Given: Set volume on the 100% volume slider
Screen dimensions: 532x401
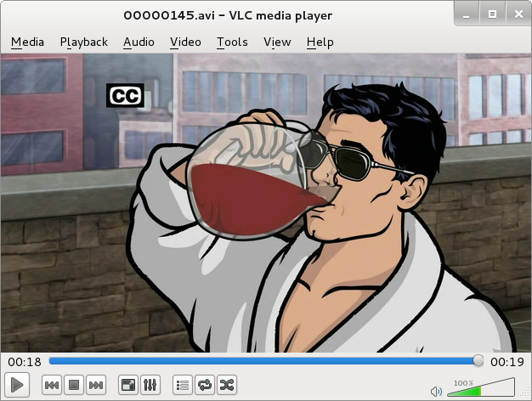Looking at the screenshot, I should [x=481, y=387].
